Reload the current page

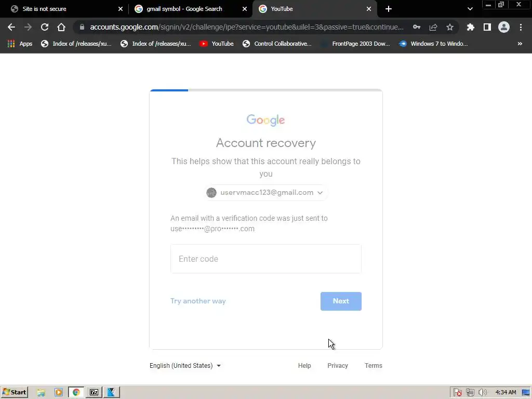coord(45,27)
